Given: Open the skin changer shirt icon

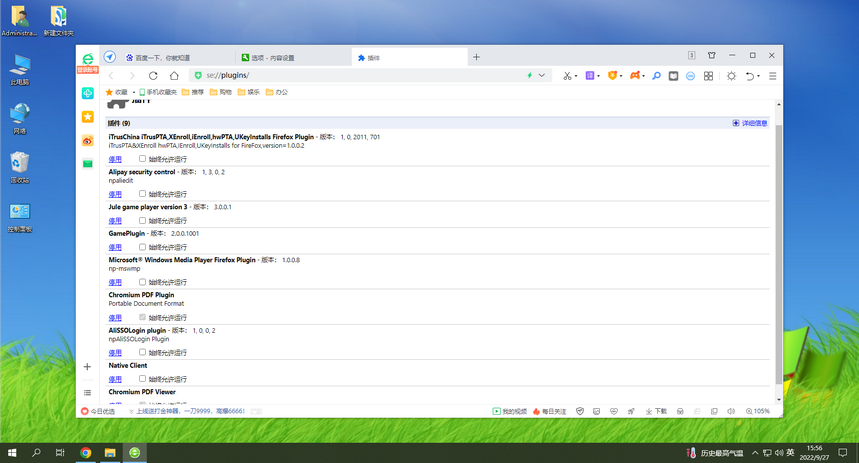Looking at the screenshot, I should (712, 55).
